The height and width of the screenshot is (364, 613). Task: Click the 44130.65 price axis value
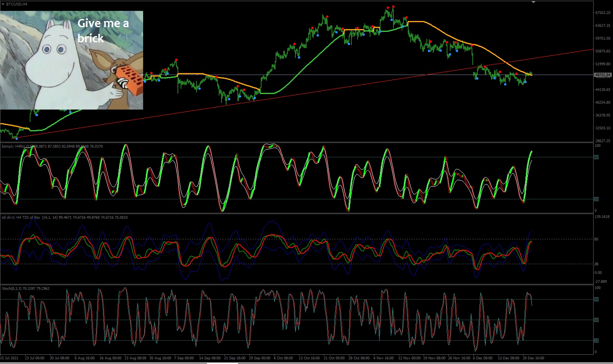point(602,90)
